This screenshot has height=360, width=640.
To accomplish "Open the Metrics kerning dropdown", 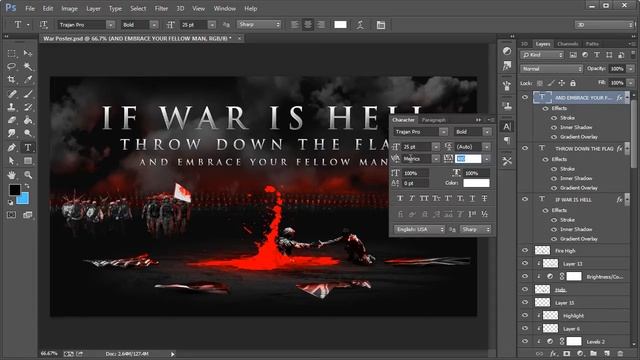I will [x=436, y=158].
